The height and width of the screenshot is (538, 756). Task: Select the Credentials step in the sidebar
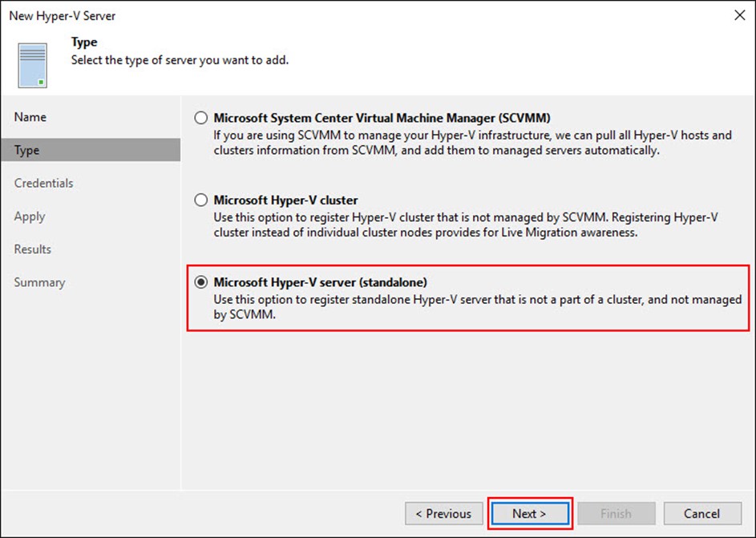[44, 183]
